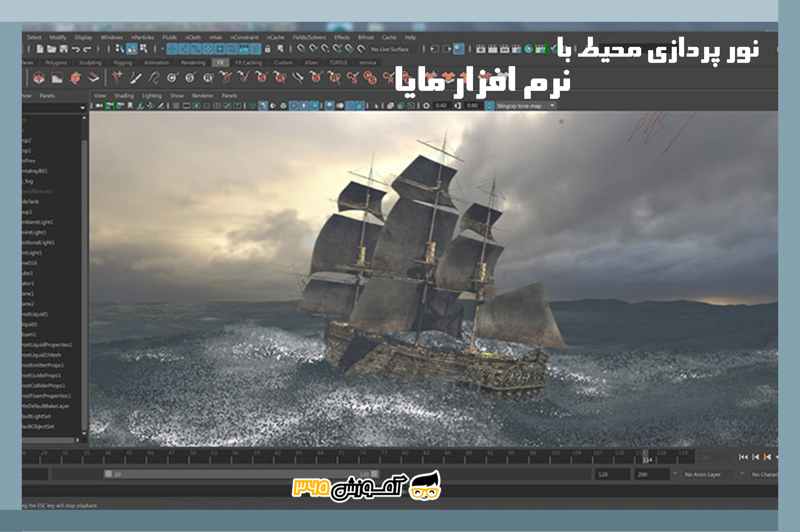The width and height of the screenshot is (800, 532).
Task: Open the Shading menu in viewport panel
Action: (x=124, y=96)
